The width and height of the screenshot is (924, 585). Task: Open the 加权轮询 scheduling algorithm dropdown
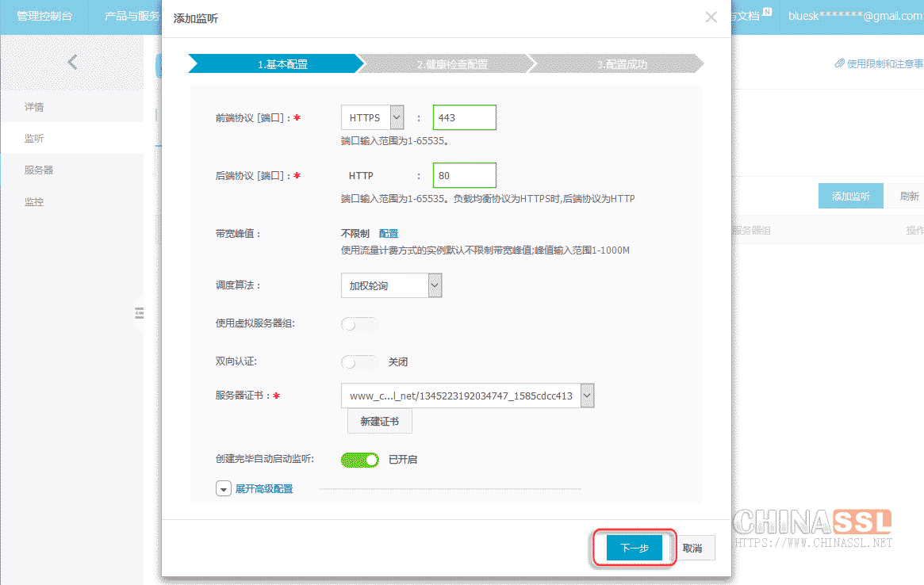click(x=391, y=286)
